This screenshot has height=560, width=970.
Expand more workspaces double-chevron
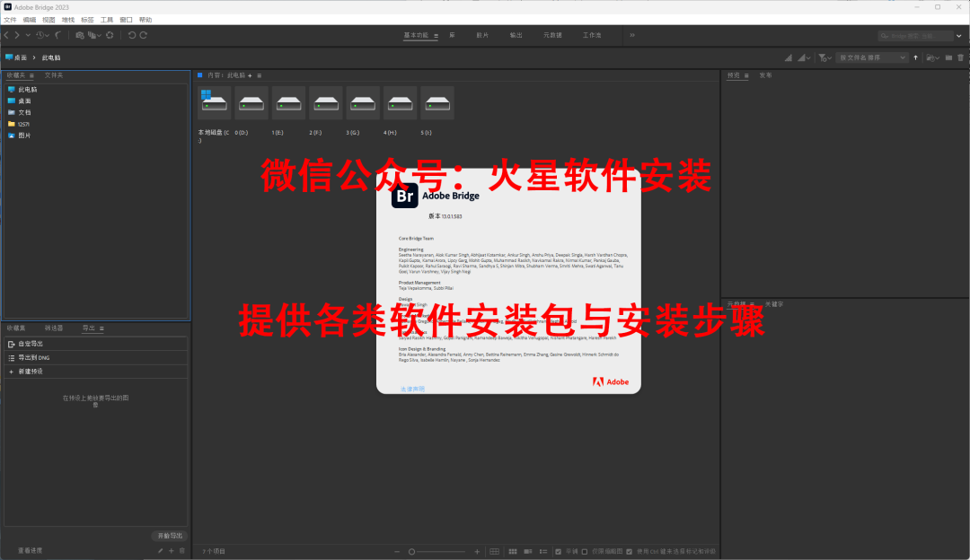pyautogui.click(x=632, y=35)
